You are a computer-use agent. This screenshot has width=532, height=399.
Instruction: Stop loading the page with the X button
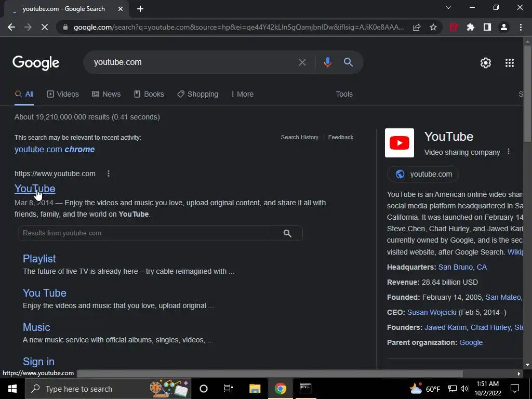[x=45, y=27]
